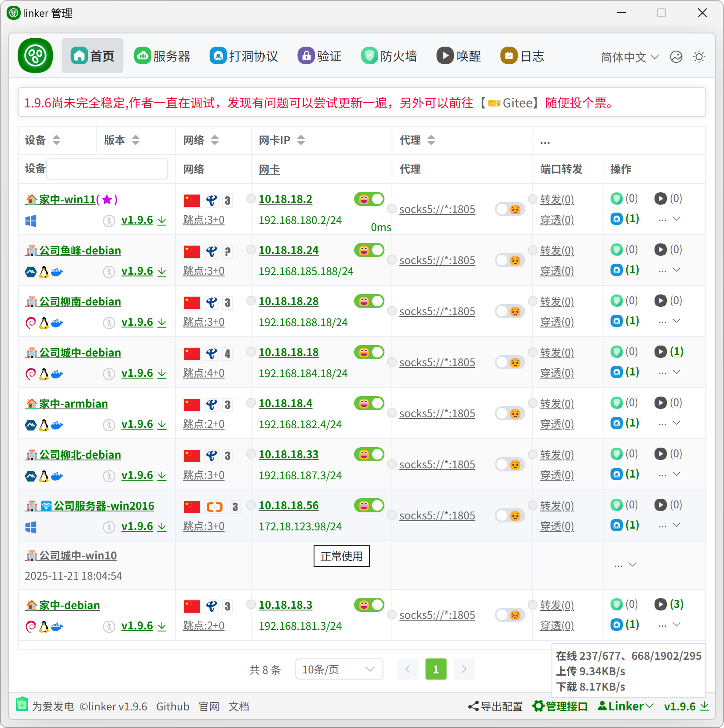
Task: Click the blue tunnel icon for 公司城中-debian
Action: (617, 372)
